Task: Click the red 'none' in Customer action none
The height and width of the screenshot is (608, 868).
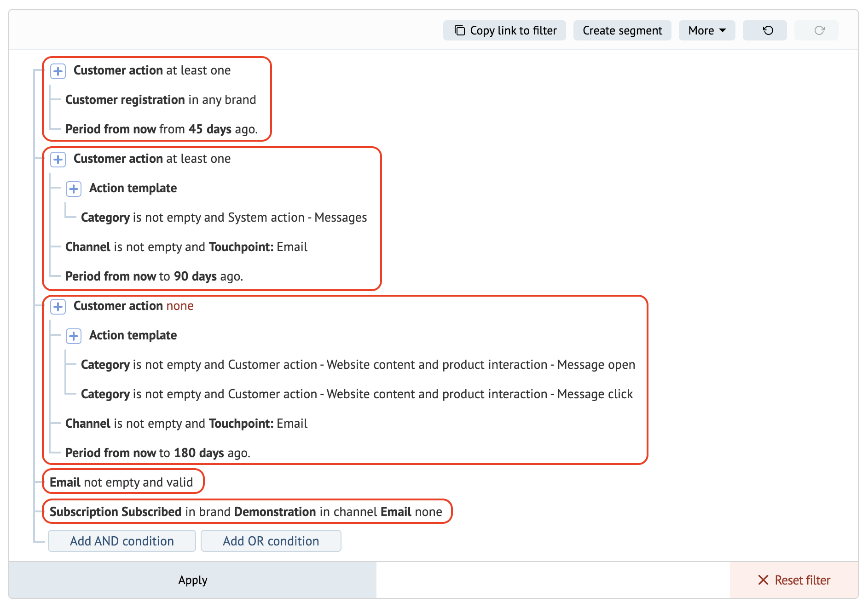Action: click(180, 306)
